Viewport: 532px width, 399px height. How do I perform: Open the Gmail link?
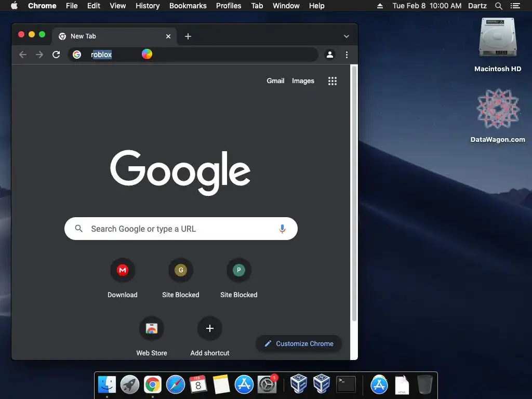pos(275,81)
